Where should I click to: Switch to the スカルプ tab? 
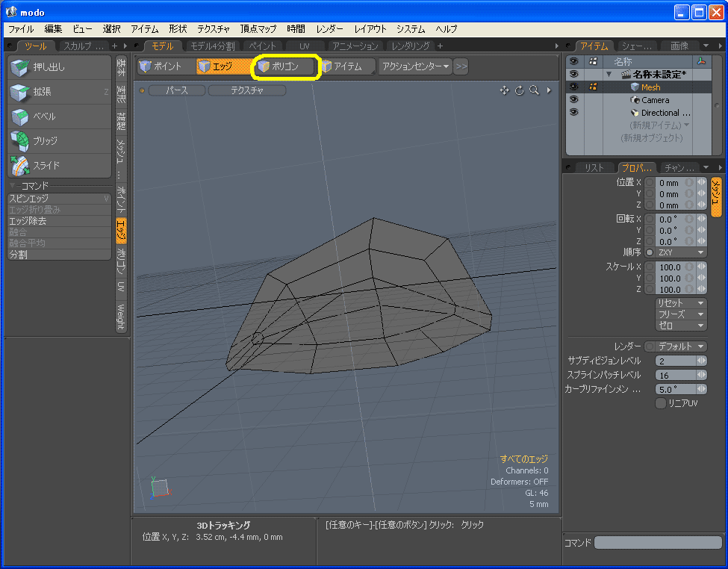83,46
